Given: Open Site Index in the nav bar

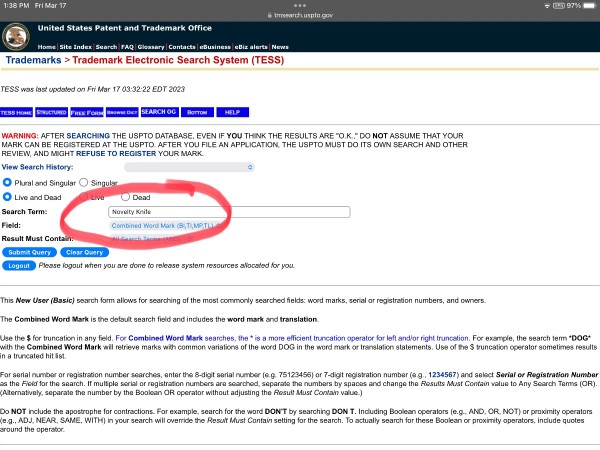Looking at the screenshot, I should (75, 47).
